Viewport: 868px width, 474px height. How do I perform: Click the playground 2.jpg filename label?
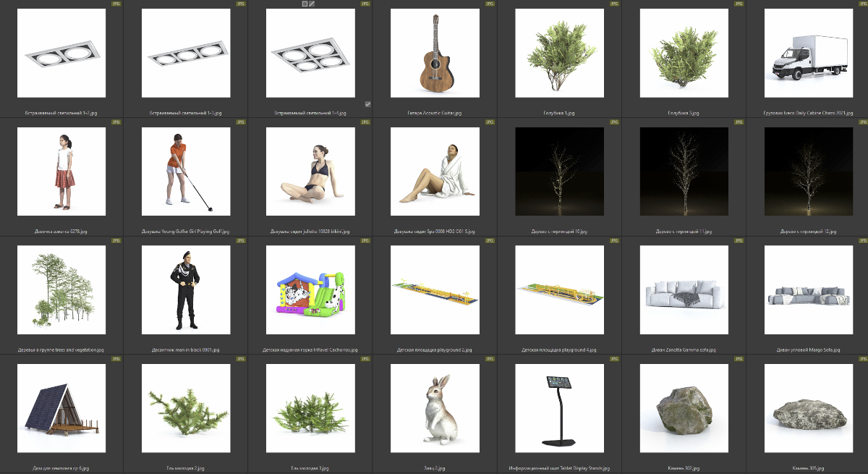pos(435,350)
